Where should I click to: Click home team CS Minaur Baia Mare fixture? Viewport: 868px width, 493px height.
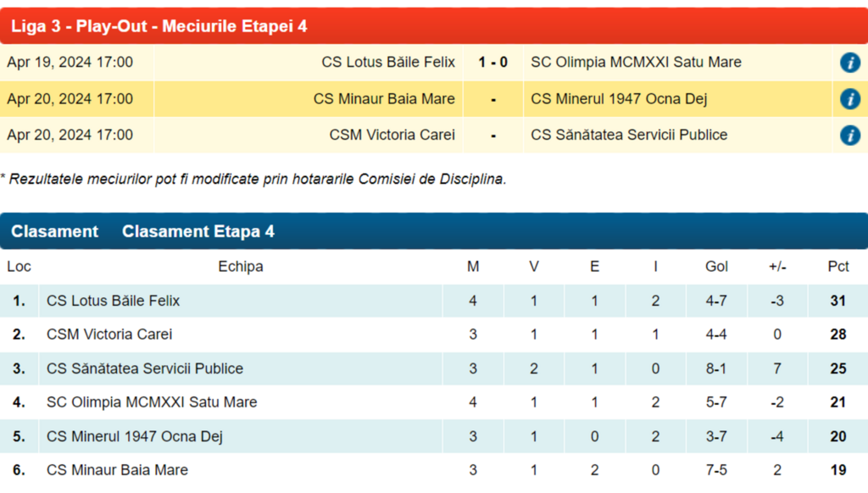tap(384, 99)
